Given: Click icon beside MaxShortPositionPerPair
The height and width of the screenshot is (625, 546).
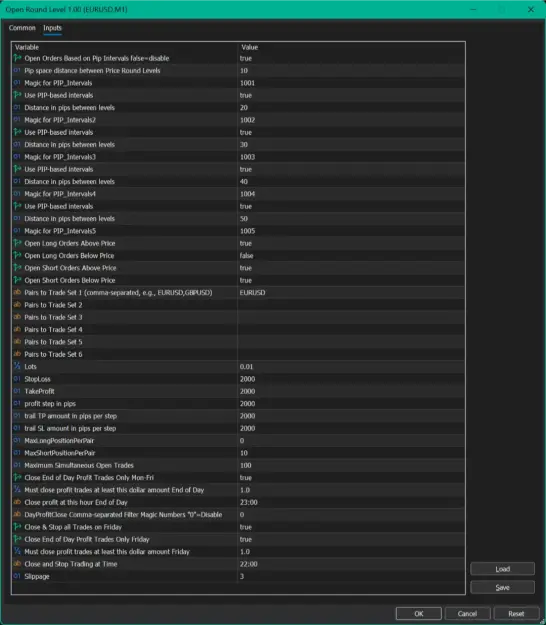Looking at the screenshot, I should point(17,453).
